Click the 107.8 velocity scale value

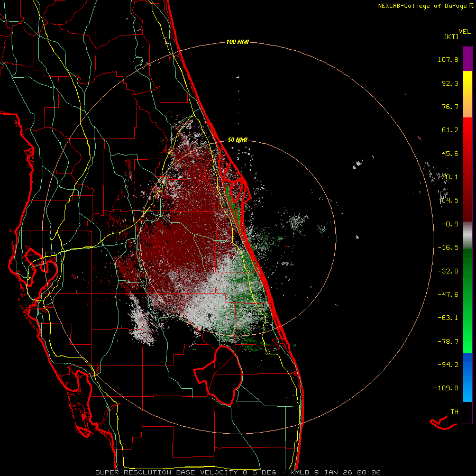click(448, 59)
